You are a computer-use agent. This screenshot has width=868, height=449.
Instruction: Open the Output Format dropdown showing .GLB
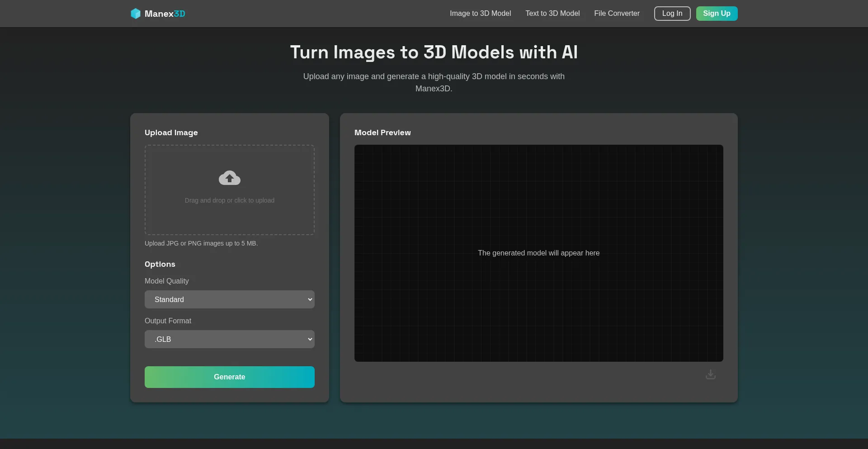pyautogui.click(x=229, y=339)
